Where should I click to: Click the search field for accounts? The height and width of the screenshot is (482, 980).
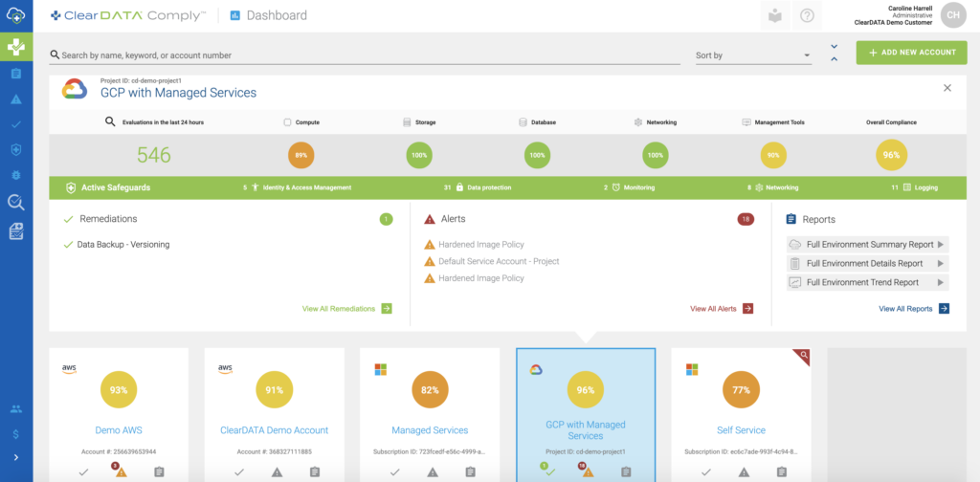click(365, 55)
